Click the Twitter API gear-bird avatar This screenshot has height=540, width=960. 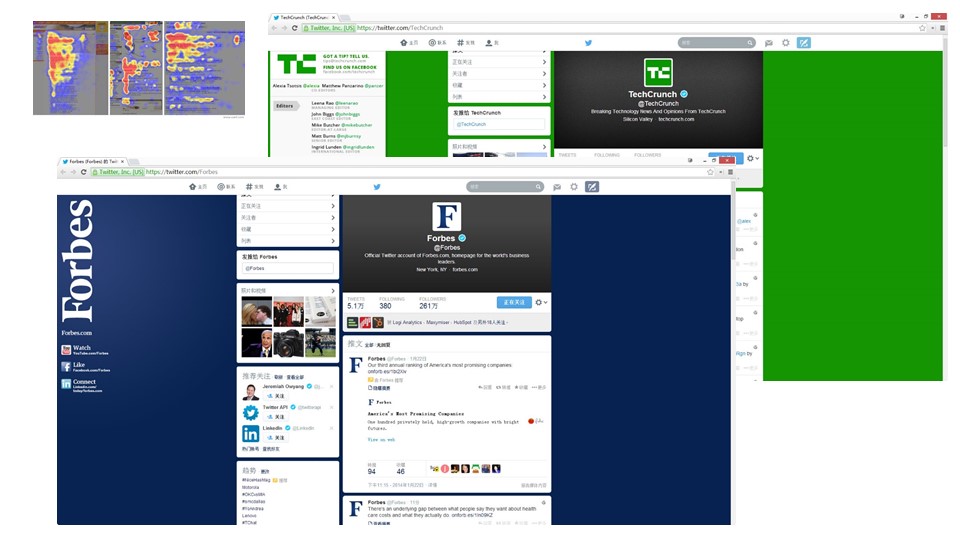[x=250, y=413]
